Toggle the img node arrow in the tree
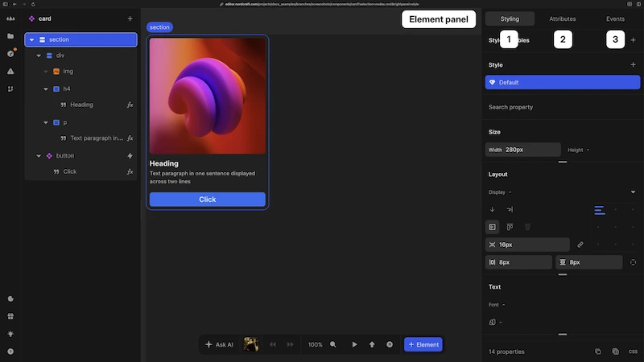The height and width of the screenshot is (362, 644). point(46,72)
